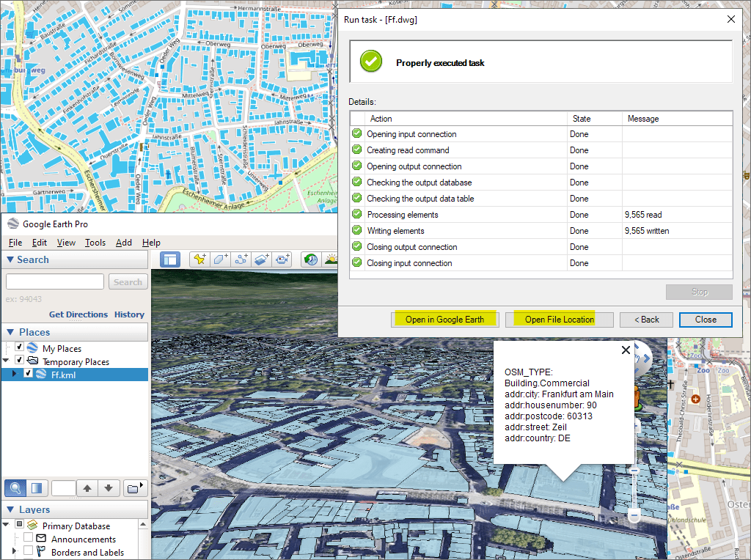Select the 'Checking the output database' row
Viewport: 751px width, 560px height.
pyautogui.click(x=541, y=183)
